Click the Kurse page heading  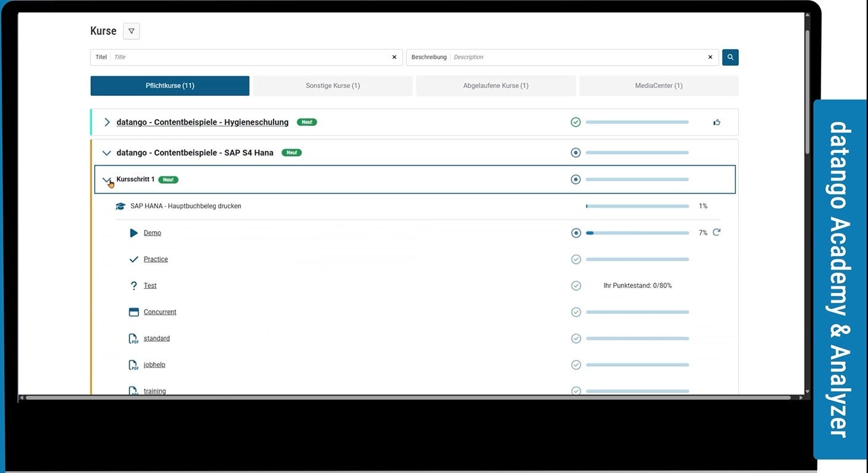(103, 31)
